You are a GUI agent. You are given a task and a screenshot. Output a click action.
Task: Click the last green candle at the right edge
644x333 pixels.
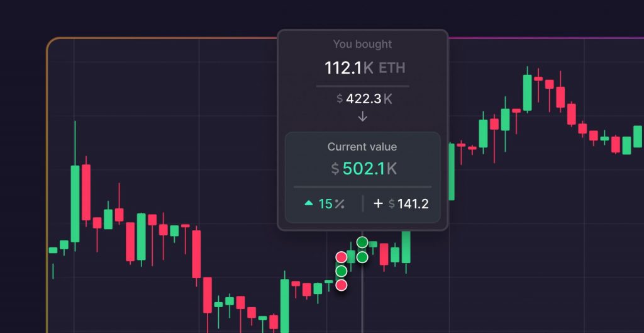pos(638,140)
